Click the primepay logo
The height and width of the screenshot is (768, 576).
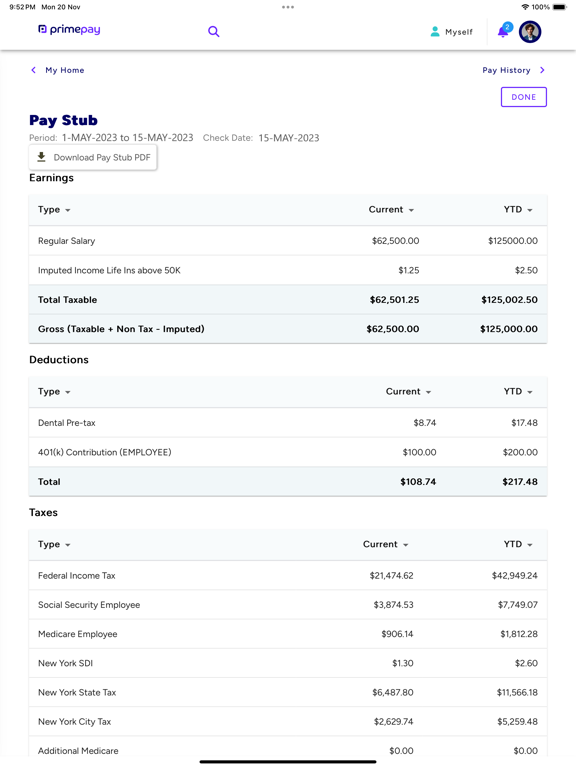[69, 29]
